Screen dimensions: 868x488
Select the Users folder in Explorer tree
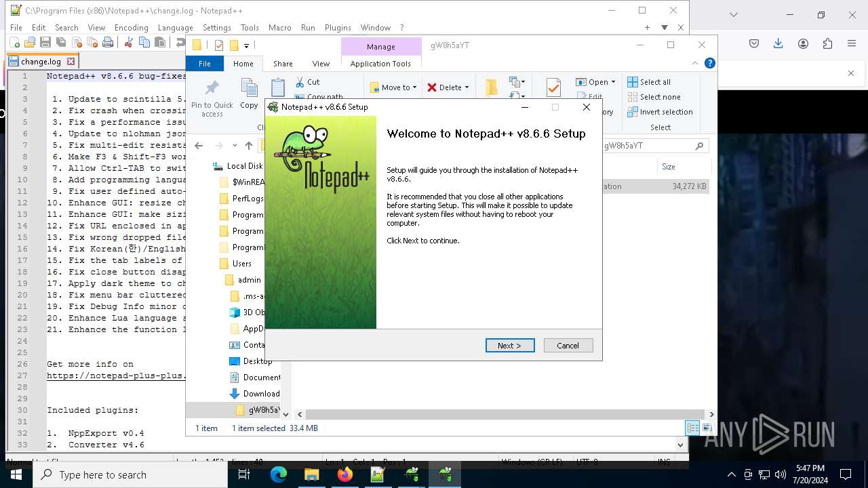point(235,264)
